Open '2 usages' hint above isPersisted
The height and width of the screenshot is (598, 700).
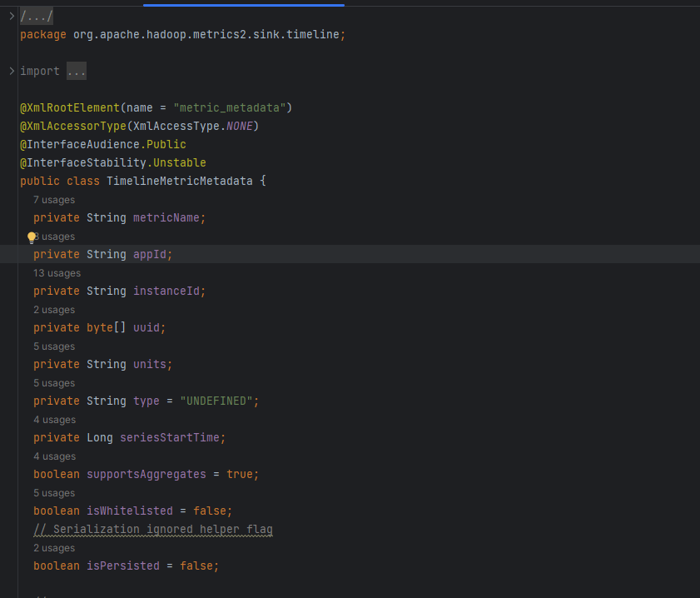54,547
